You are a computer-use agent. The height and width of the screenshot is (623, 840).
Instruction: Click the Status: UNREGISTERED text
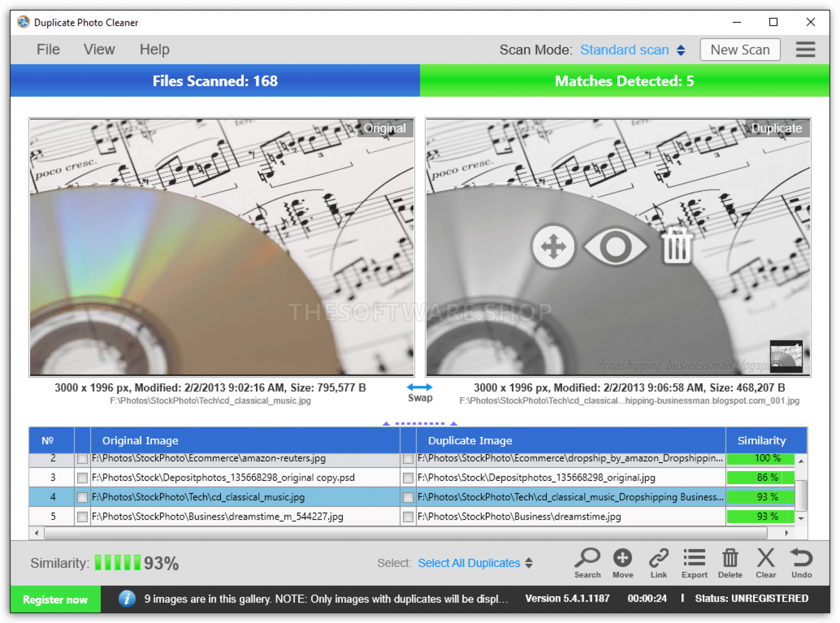tap(751, 598)
